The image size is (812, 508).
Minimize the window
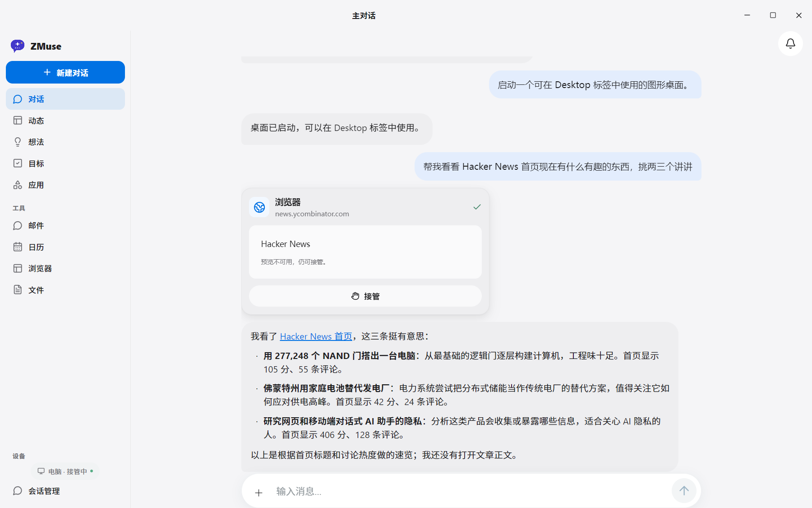[x=747, y=15]
